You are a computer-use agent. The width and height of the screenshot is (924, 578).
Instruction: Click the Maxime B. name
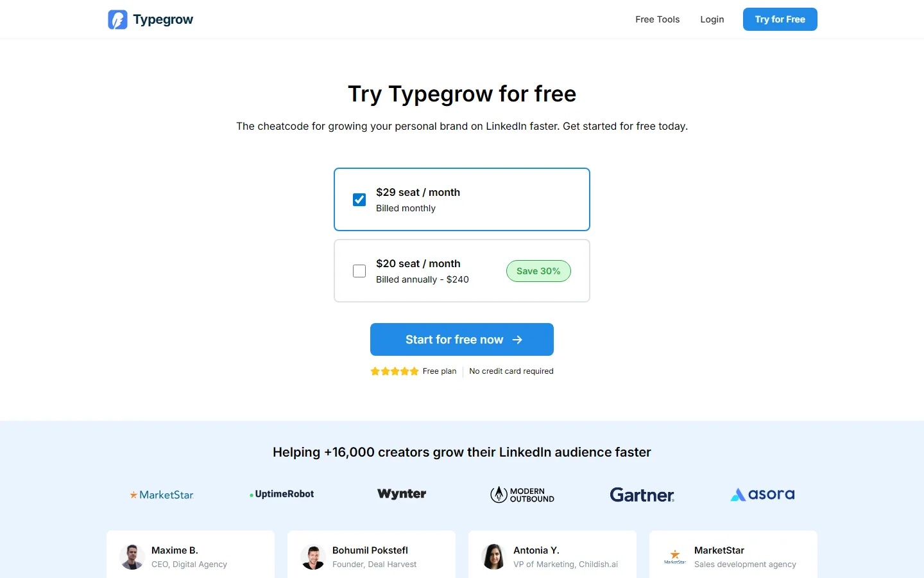click(175, 550)
